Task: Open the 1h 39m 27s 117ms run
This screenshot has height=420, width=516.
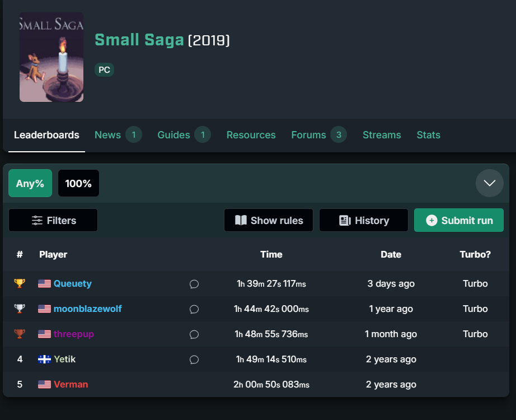Action: (271, 283)
